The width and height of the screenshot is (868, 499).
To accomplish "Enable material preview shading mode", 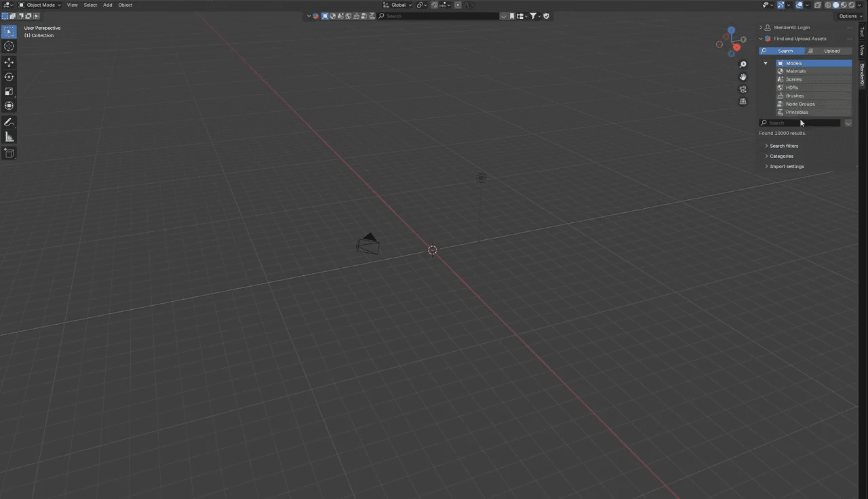I will [x=844, y=5].
